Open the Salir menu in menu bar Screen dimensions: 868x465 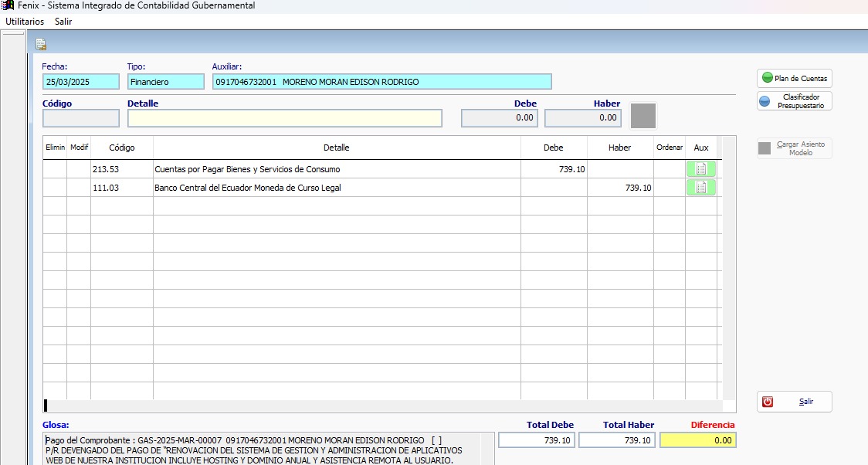(x=63, y=22)
